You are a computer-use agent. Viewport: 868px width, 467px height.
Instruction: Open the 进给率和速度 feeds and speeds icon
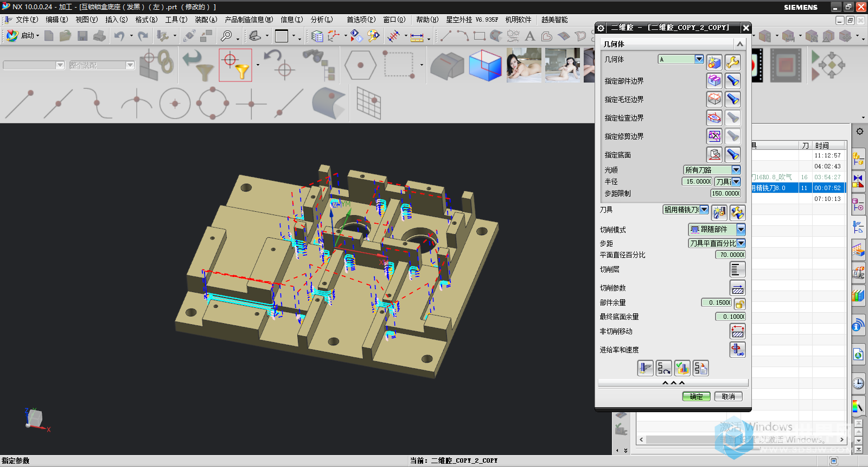tap(738, 350)
